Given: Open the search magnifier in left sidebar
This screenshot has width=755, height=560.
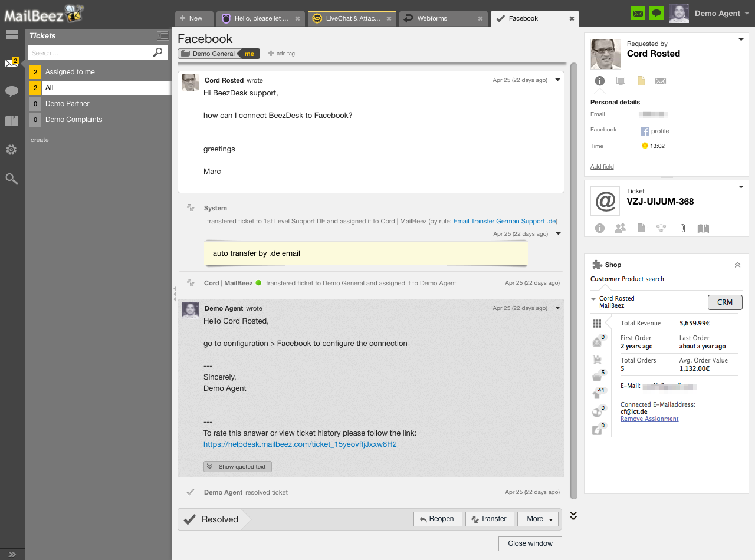Looking at the screenshot, I should 11,179.
